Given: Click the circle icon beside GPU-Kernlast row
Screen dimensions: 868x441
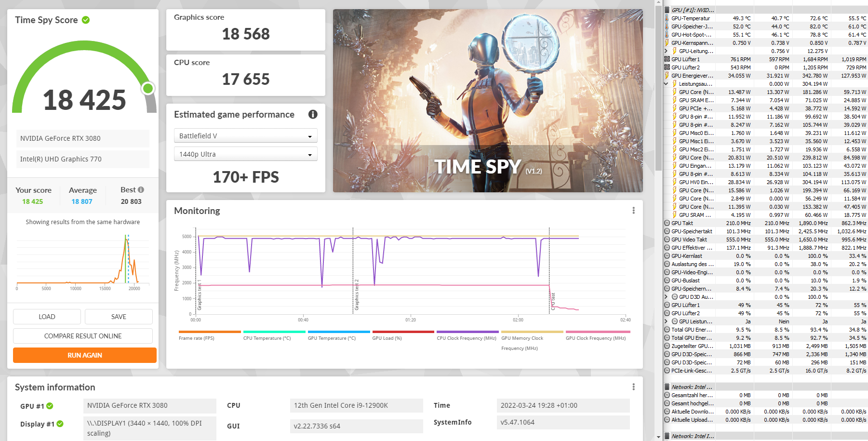Looking at the screenshot, I should pyautogui.click(x=667, y=256).
